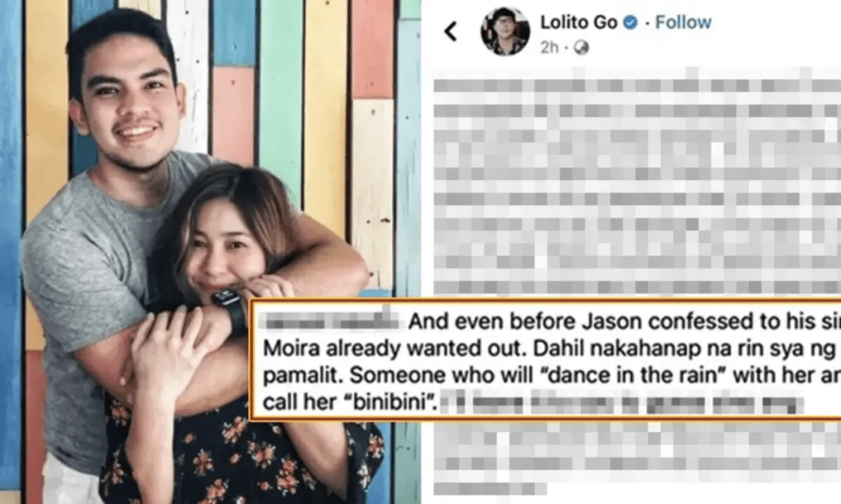Screen dimensions: 841x504
Task: Click the blue verified badge beside Lolito Go
Action: click(x=631, y=22)
